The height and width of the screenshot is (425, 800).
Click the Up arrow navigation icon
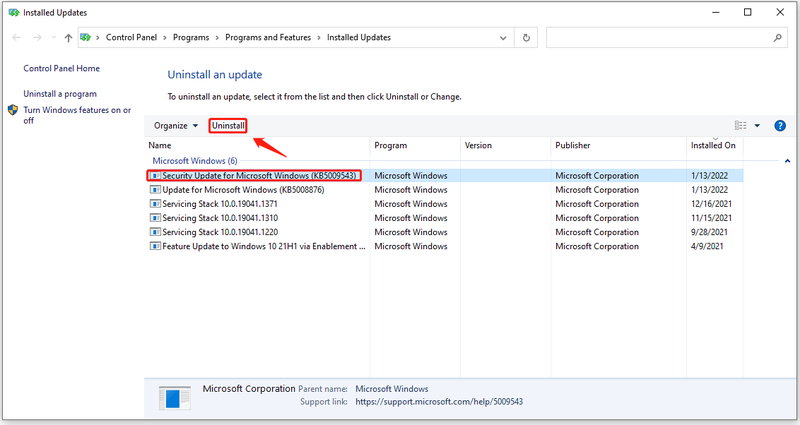(x=68, y=38)
